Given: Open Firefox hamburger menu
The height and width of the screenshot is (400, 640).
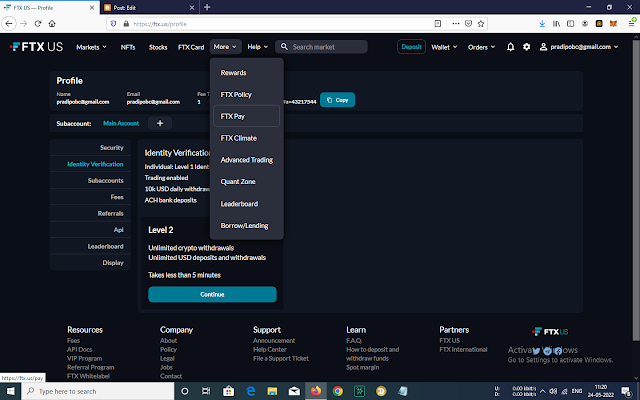Looking at the screenshot, I should point(631,24).
